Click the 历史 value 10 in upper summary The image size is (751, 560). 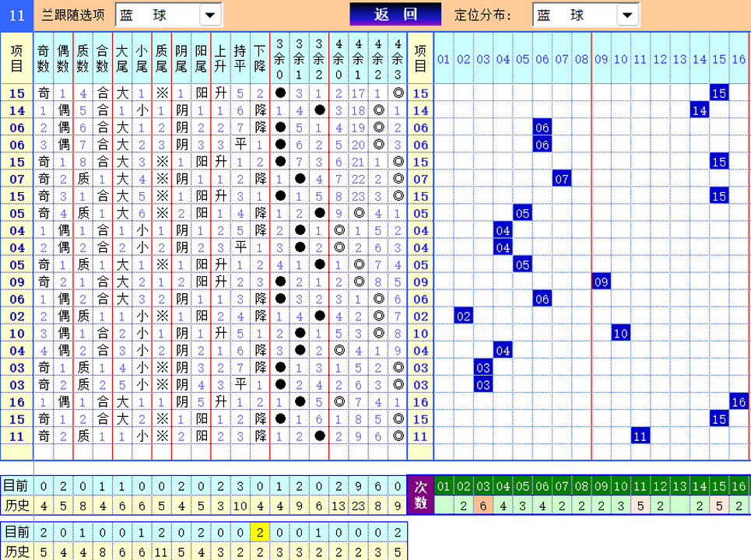pos(240,506)
